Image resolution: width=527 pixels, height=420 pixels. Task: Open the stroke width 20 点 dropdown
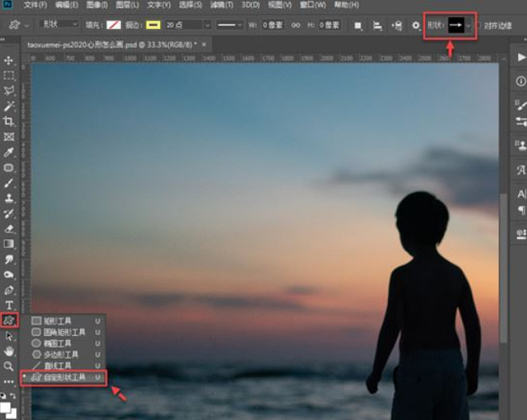click(207, 25)
